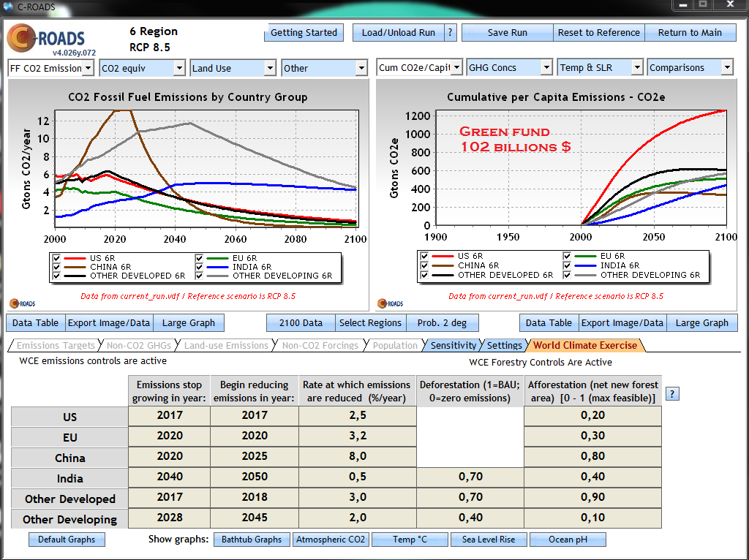Click the Prob. 2 deg button

(442, 322)
